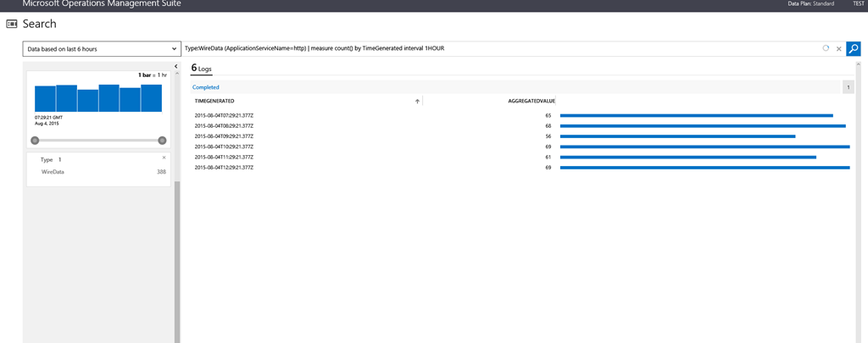Select the Logs tab

coord(201,68)
